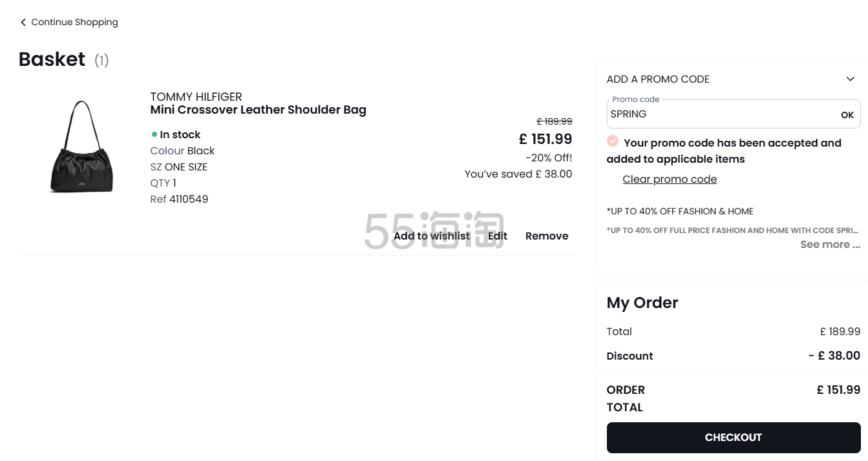
Task: Click the Basket heading
Action: point(52,59)
